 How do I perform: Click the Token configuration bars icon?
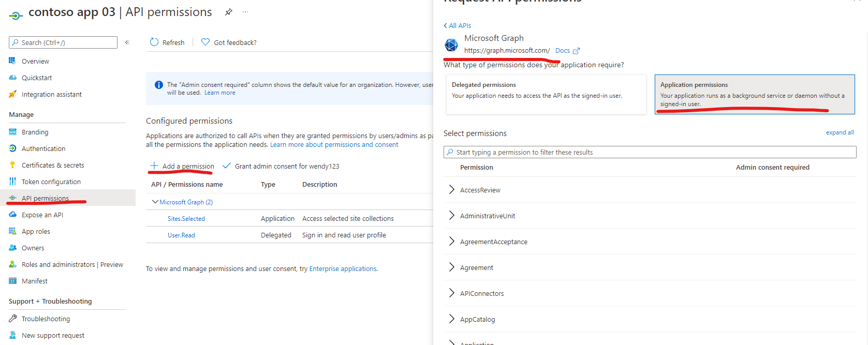(x=12, y=182)
